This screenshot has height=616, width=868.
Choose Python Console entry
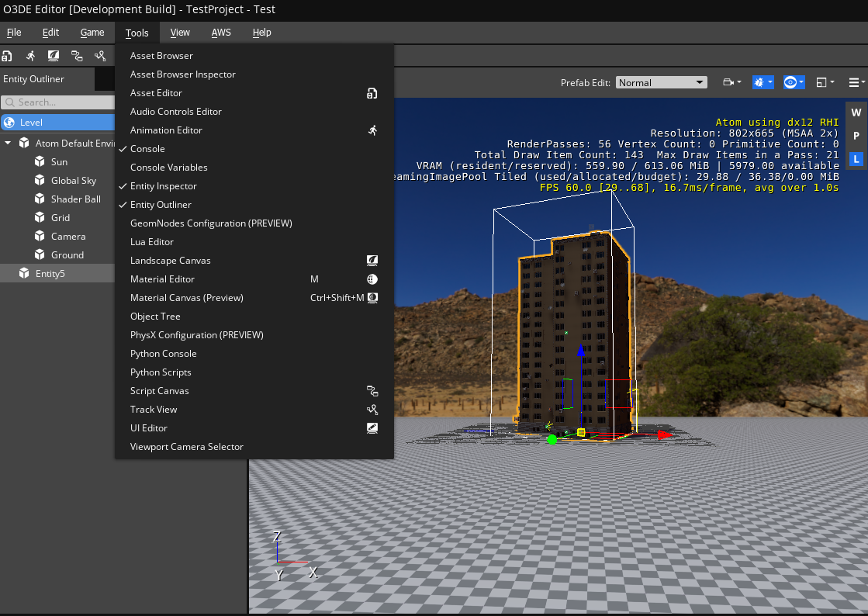click(254, 354)
